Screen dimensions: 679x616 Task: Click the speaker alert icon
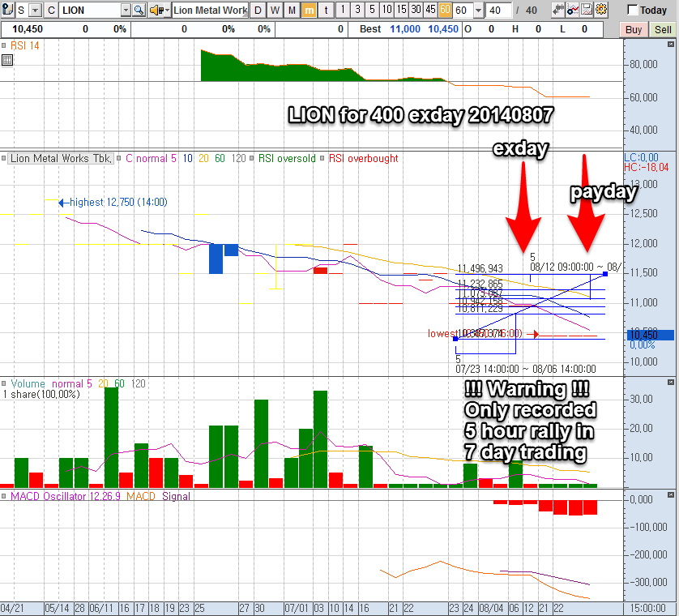coord(156,10)
